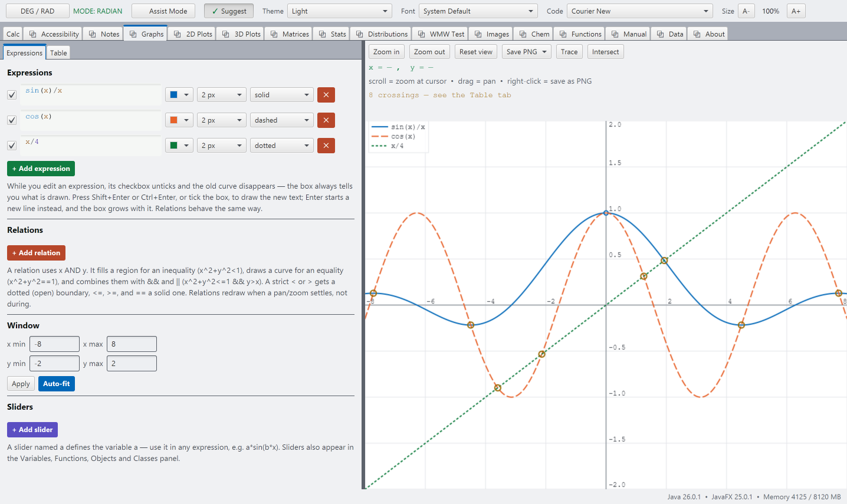Screen dimensions: 847x504
Task: Open the Font dropdown
Action: [x=478, y=11]
